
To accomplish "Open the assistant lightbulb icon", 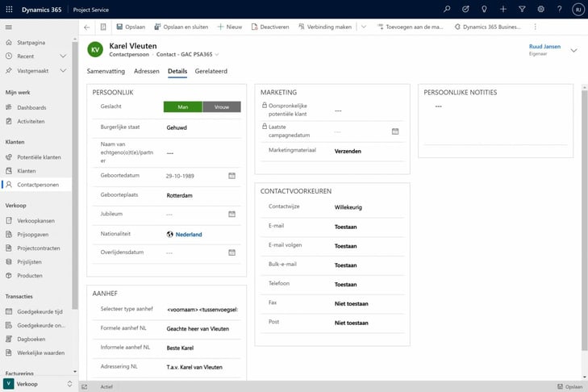I will pyautogui.click(x=484, y=10).
